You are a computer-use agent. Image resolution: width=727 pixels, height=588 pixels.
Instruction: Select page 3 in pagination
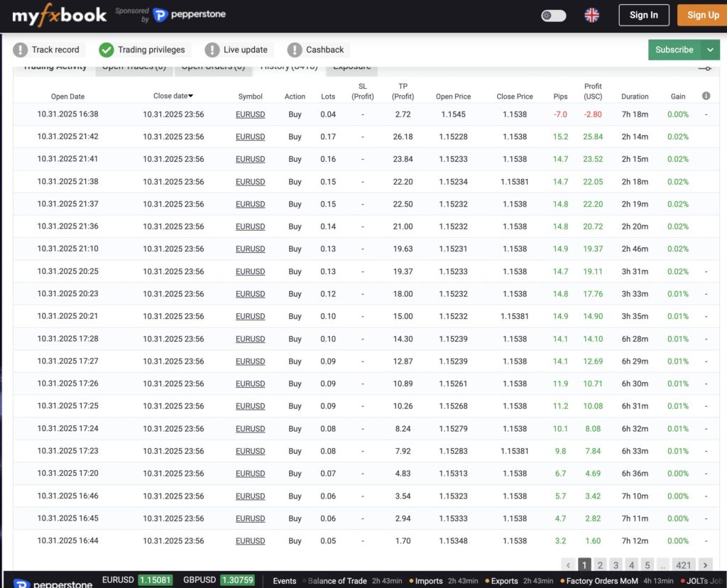616,565
